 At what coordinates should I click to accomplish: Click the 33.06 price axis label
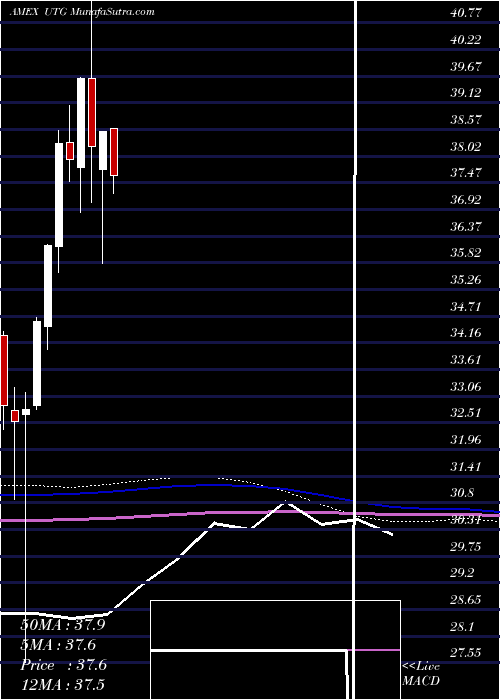[x=466, y=386]
